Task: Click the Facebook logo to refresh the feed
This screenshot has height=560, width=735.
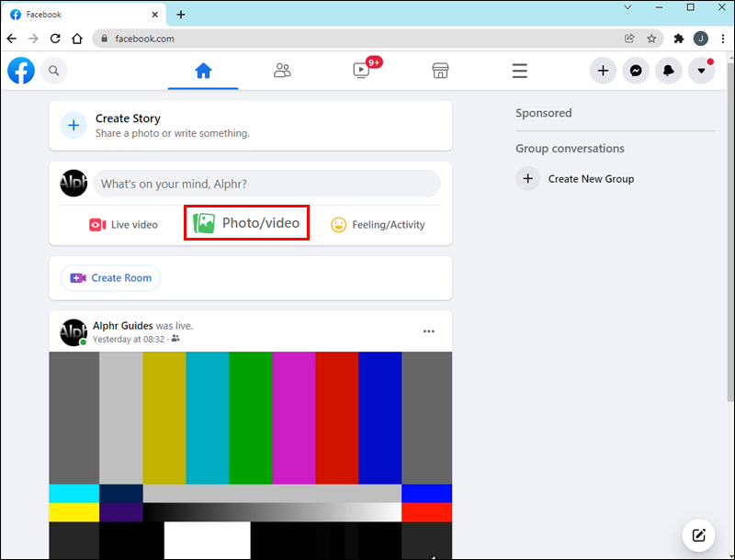Action: pyautogui.click(x=20, y=71)
